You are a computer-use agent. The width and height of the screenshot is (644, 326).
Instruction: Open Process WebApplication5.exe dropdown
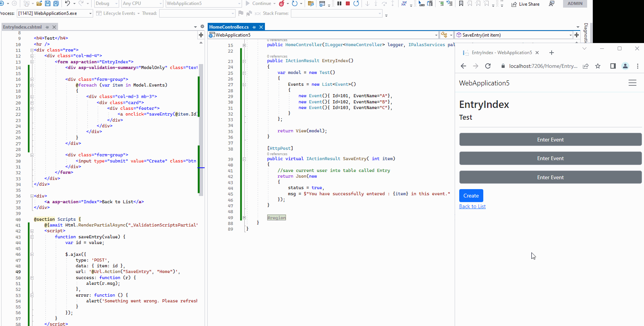coord(55,13)
